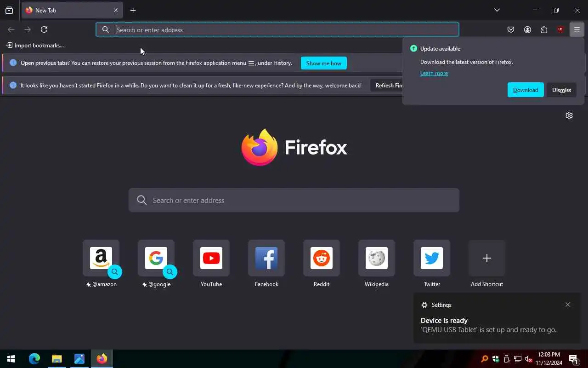588x368 pixels.
Task: Go forward one page
Action: (x=28, y=29)
